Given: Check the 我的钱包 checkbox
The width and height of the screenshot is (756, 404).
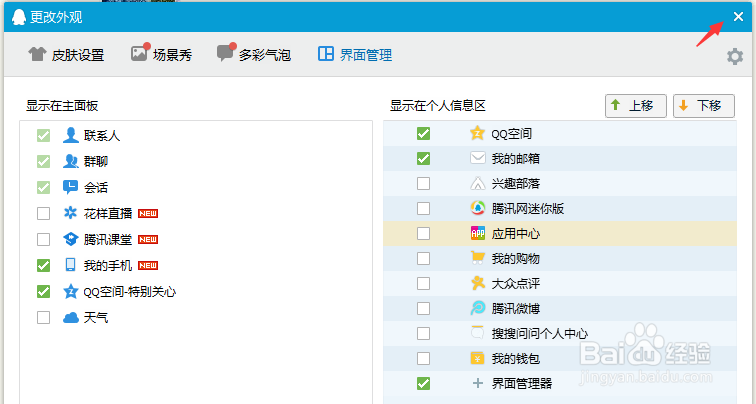Looking at the screenshot, I should coord(423,359).
